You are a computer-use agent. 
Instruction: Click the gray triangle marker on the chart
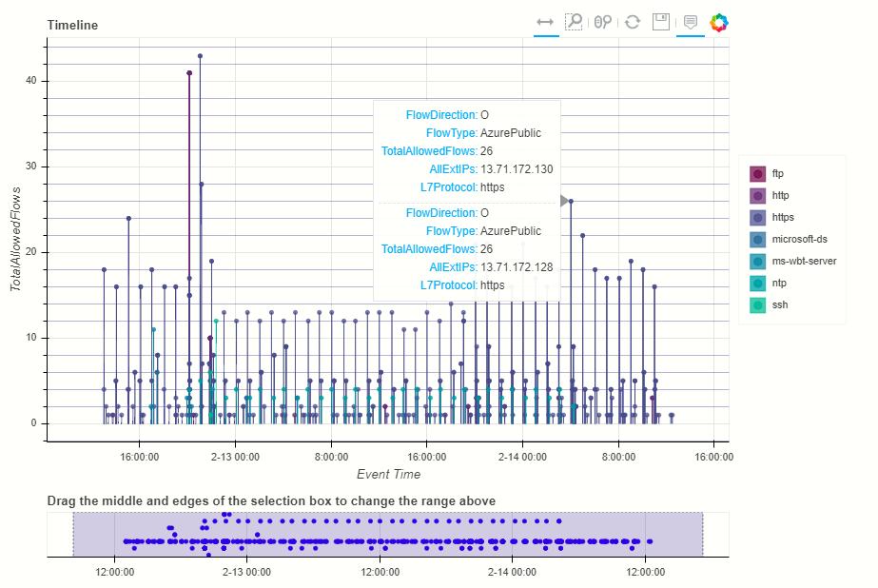pos(565,201)
